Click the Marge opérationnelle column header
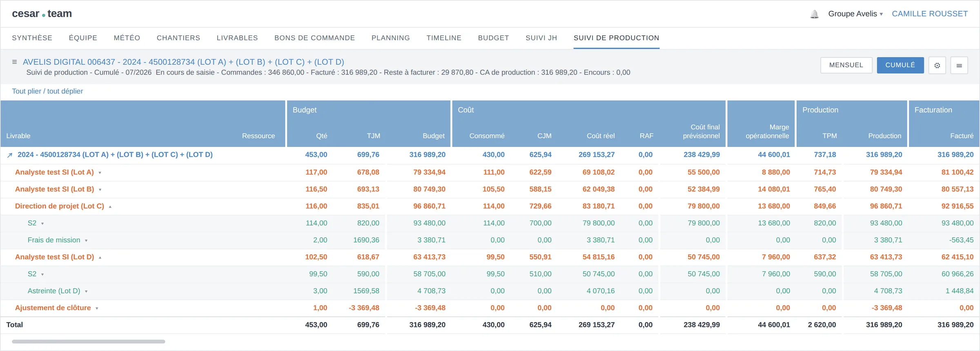The image size is (980, 351). [x=767, y=132]
